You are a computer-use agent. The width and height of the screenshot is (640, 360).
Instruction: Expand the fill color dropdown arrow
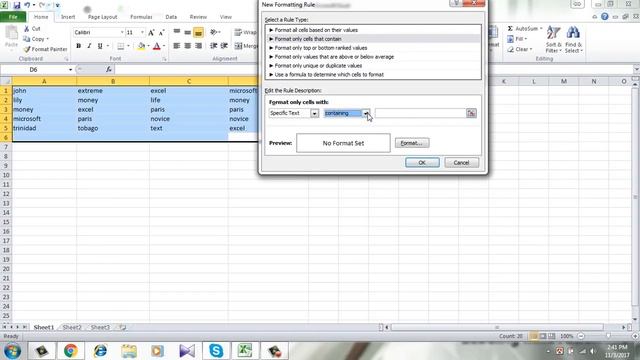[x=148, y=46]
